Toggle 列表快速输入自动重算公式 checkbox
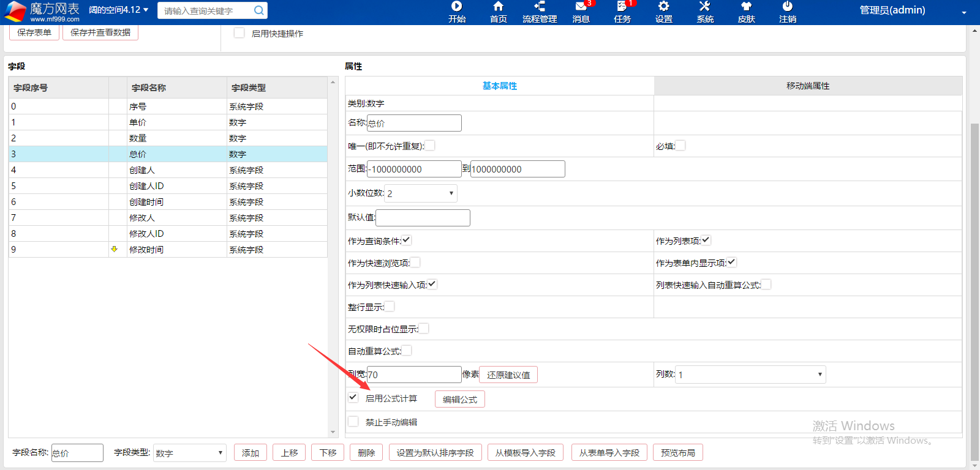The height and width of the screenshot is (470, 980). click(x=766, y=285)
